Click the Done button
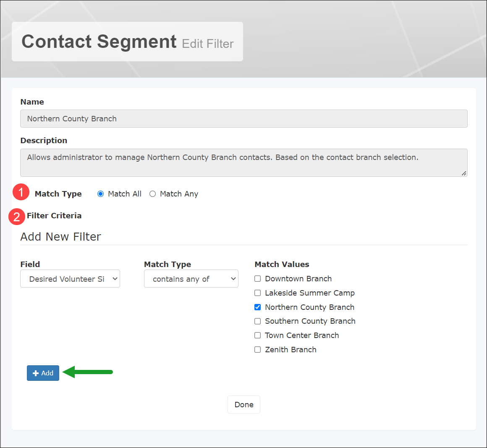This screenshot has height=448, width=487. coord(243,404)
